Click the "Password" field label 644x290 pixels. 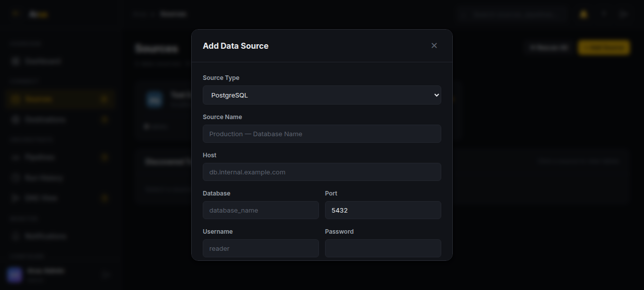[x=339, y=232]
